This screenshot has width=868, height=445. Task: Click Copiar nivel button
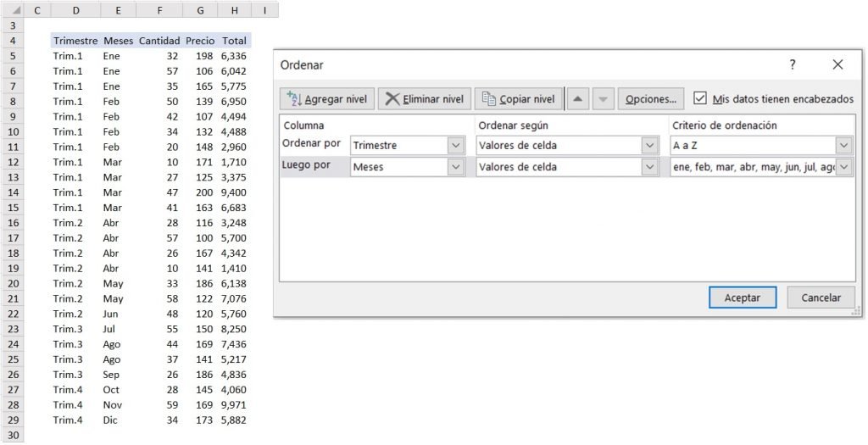pos(518,99)
